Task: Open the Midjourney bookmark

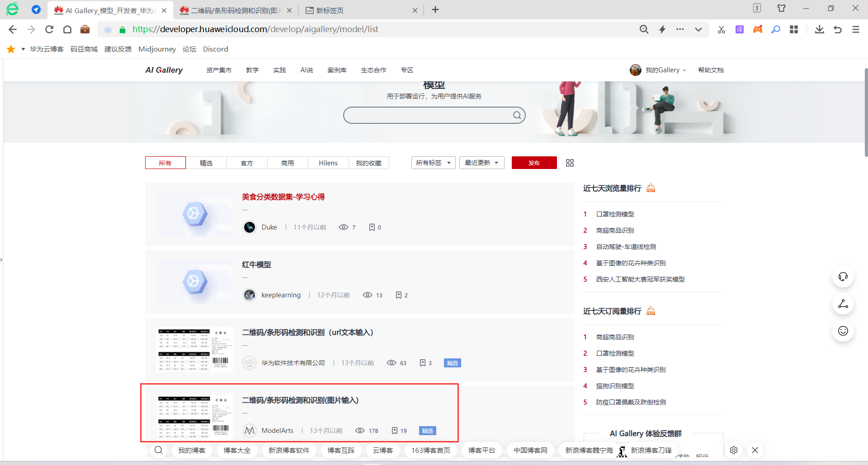Action: point(157,49)
